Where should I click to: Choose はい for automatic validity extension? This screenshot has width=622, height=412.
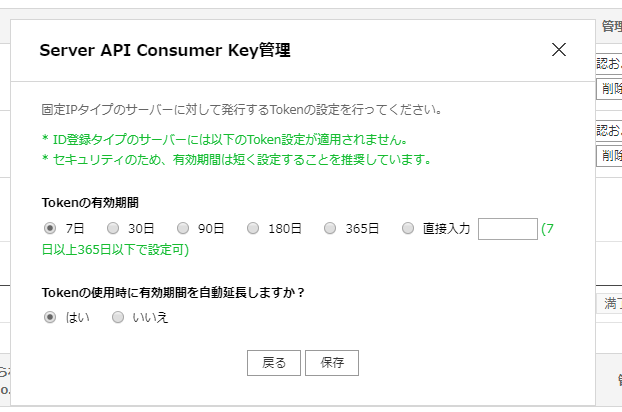[x=50, y=317]
